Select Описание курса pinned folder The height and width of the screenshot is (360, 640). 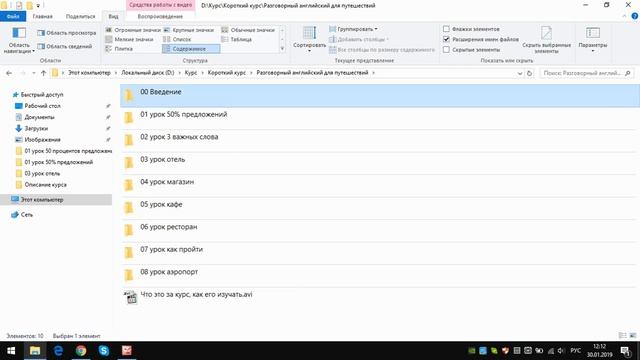(x=45, y=184)
